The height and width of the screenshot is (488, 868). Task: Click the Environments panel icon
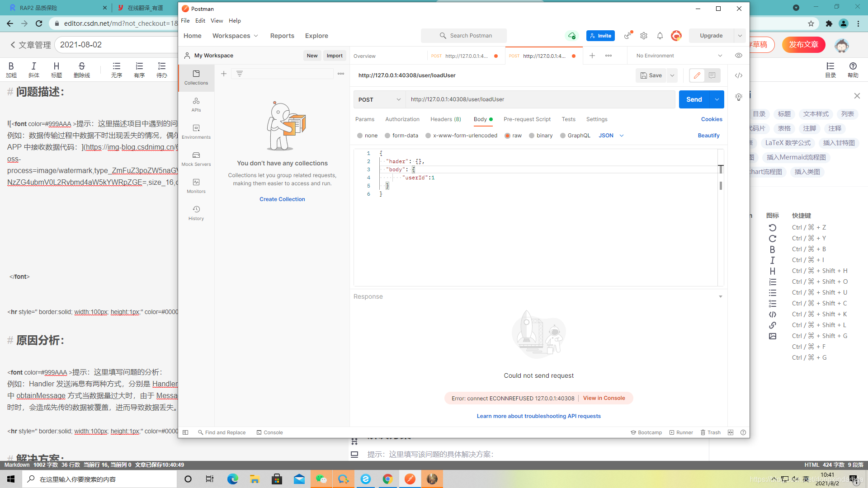pos(196,127)
